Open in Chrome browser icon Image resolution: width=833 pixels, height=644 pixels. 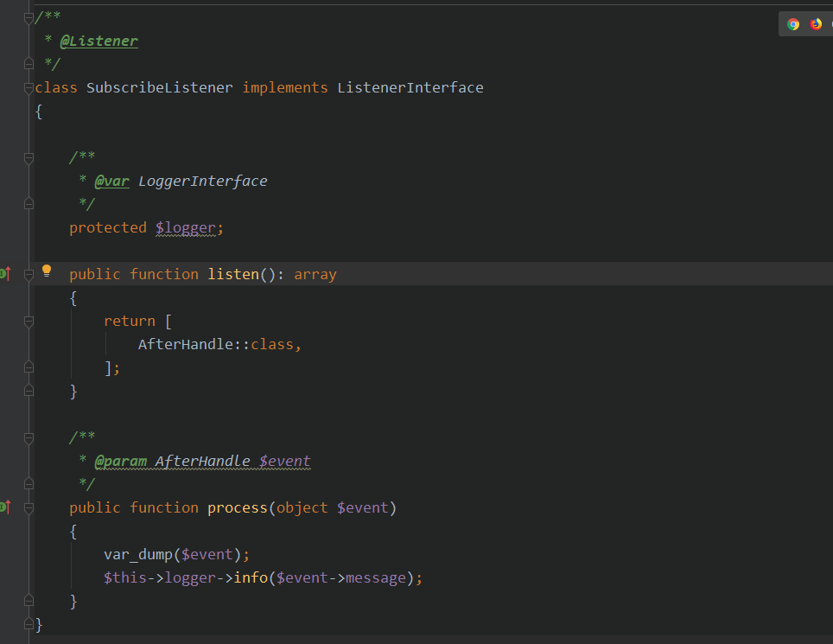793,24
